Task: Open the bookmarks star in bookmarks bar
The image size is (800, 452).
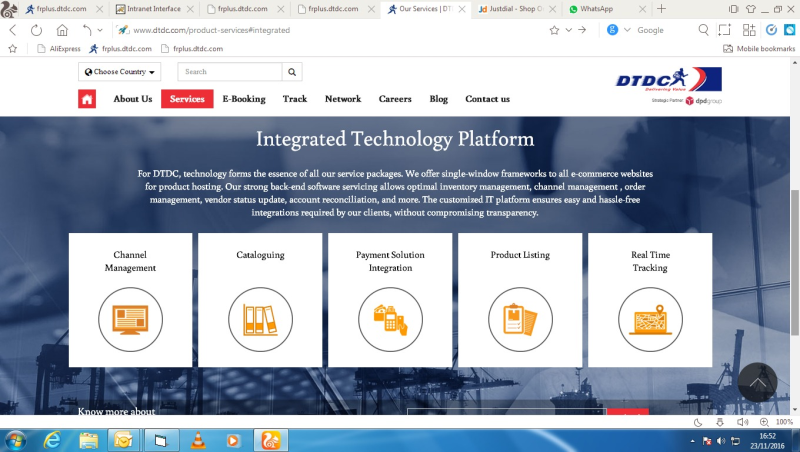Action: tap(13, 49)
